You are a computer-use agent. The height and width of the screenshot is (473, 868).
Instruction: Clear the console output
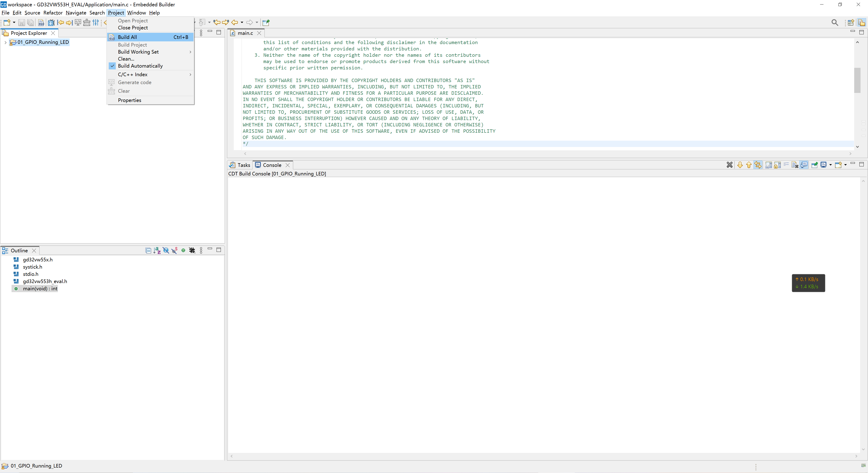795,165
